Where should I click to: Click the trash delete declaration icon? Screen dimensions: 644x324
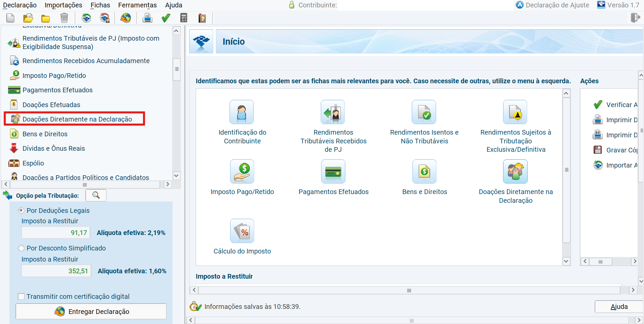pyautogui.click(x=64, y=18)
